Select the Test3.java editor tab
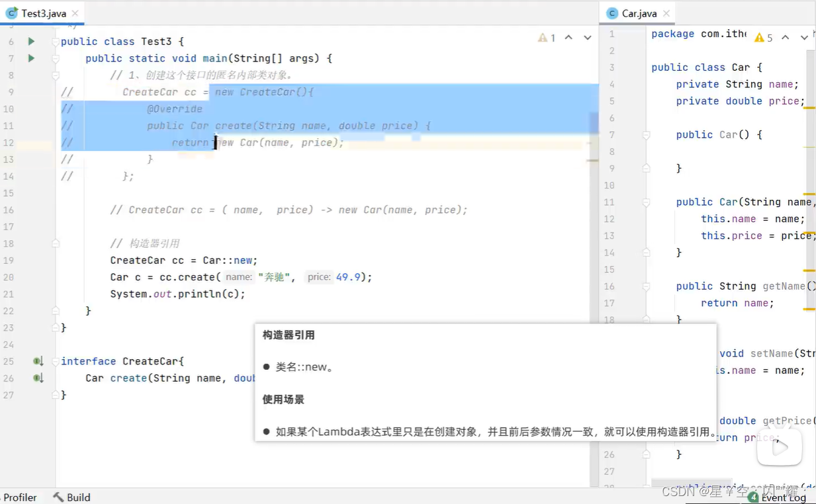Viewport: 816px width, 504px height. [36, 13]
